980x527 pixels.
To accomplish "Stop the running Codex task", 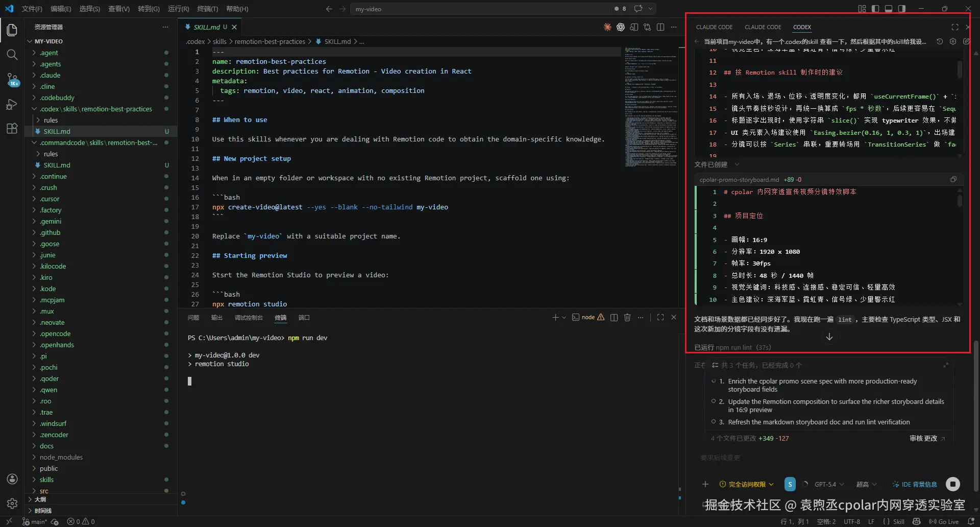I will pyautogui.click(x=953, y=484).
